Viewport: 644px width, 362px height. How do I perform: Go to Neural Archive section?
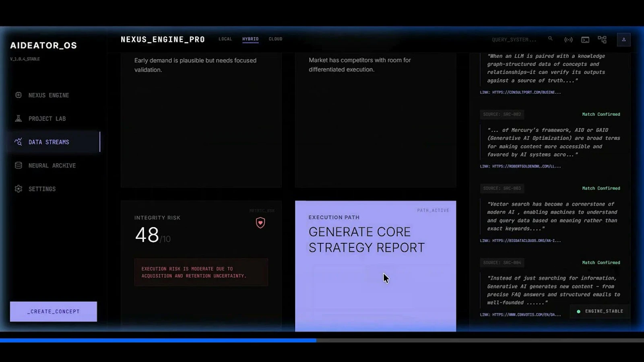point(52,165)
